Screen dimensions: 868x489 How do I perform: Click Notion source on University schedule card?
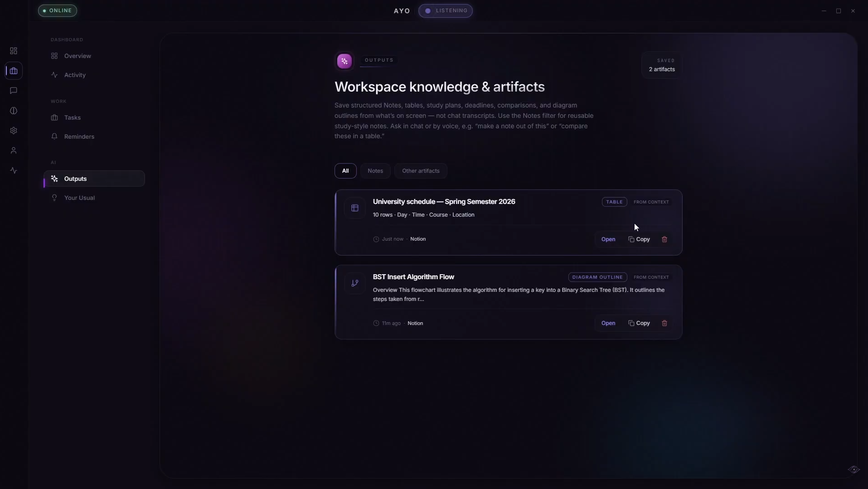pyautogui.click(x=418, y=239)
